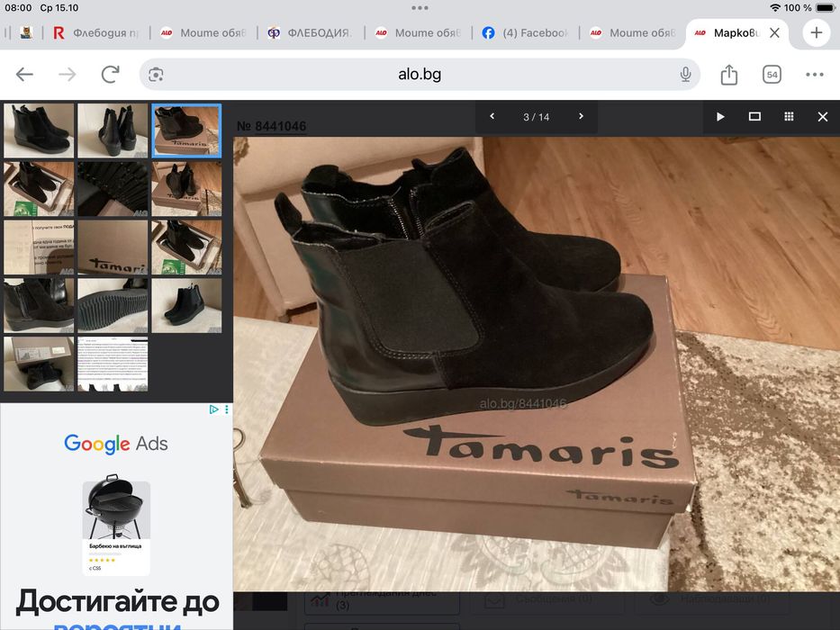This screenshot has height=630, width=840.
Task: Open the share sheet icon
Action: tap(728, 75)
